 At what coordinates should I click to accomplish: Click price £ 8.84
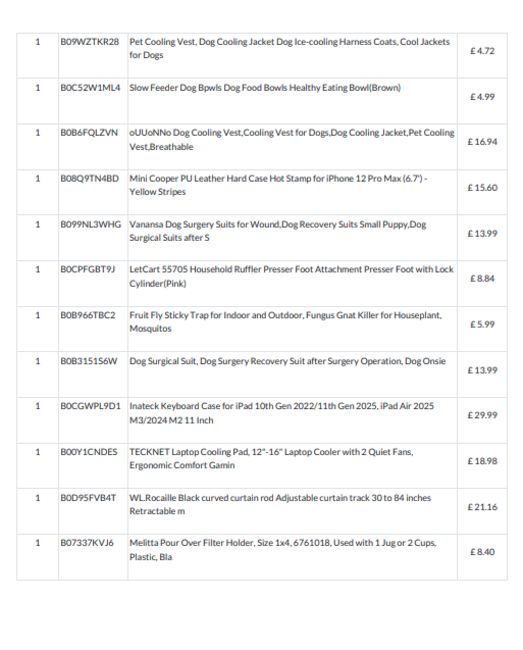(482, 279)
